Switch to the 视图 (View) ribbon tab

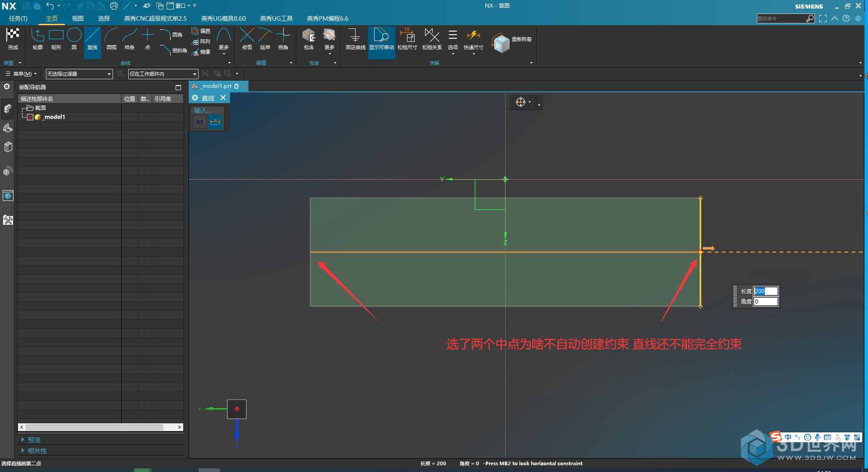coord(78,18)
